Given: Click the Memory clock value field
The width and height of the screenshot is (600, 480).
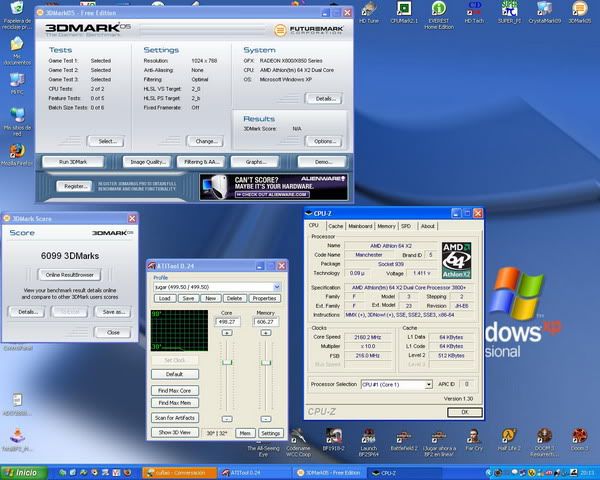Looking at the screenshot, I should coord(266,322).
